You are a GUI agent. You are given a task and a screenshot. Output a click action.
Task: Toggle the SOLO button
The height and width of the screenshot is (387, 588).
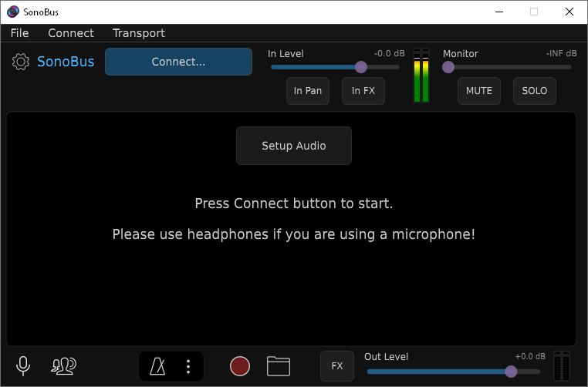click(535, 91)
